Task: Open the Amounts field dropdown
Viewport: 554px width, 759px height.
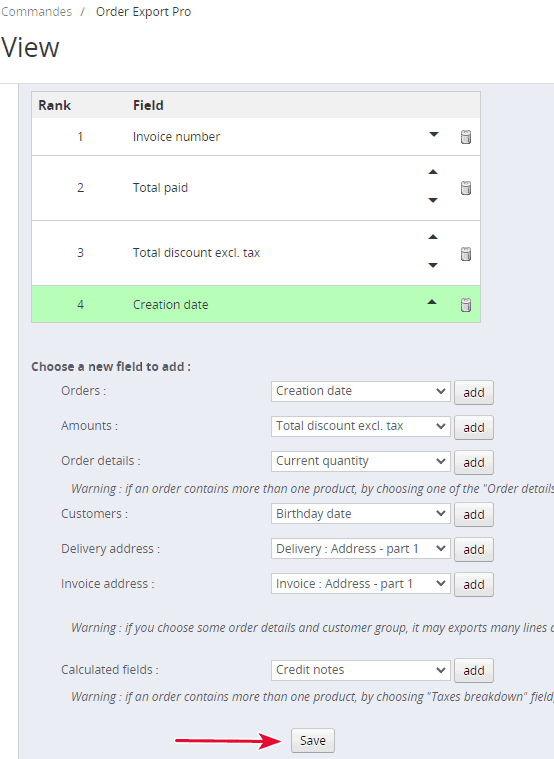Action: pos(361,426)
